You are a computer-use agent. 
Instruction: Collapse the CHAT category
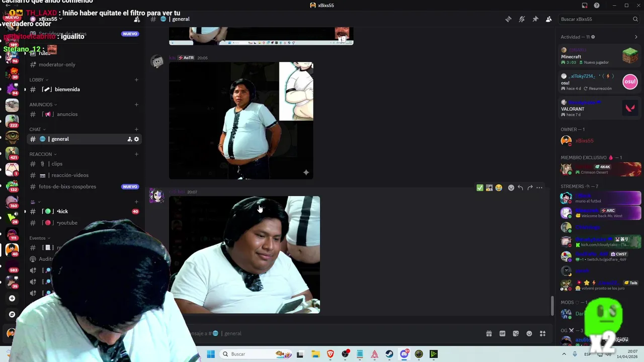click(x=37, y=129)
